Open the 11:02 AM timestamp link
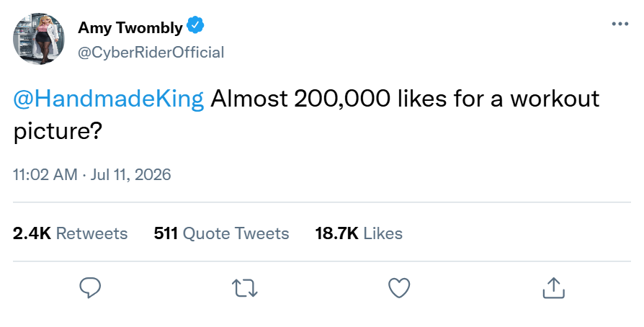This screenshot has height=327, width=644. [x=45, y=174]
